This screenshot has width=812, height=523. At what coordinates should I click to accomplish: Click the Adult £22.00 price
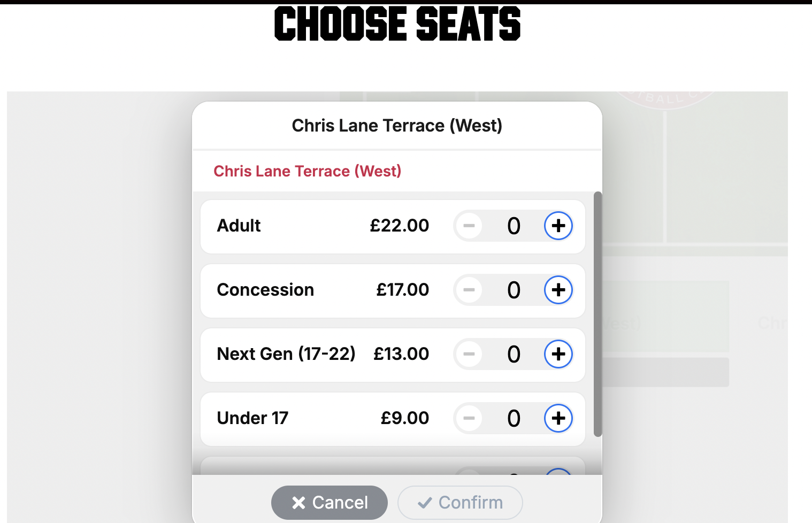(399, 226)
